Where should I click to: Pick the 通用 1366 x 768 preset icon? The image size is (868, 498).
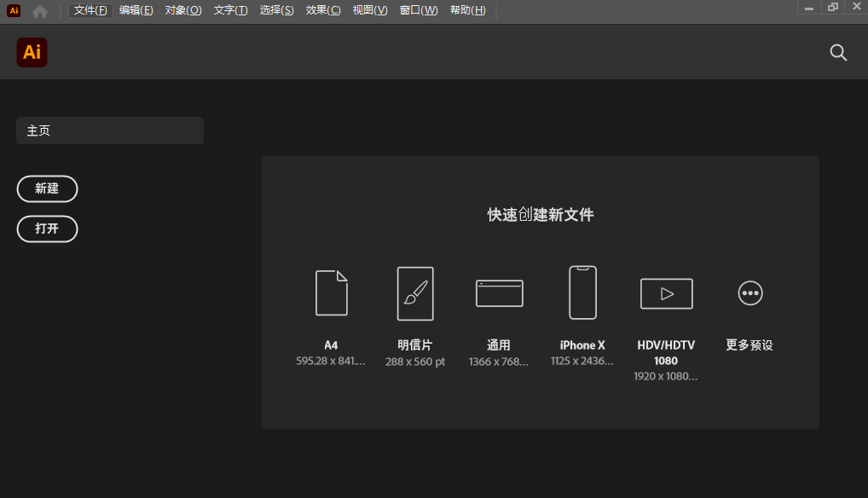[x=499, y=292]
